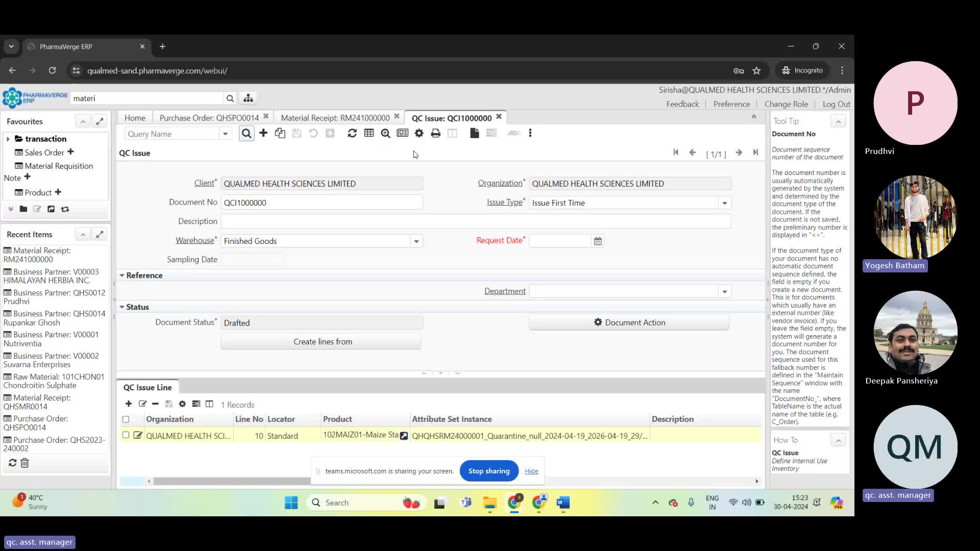The height and width of the screenshot is (551, 980).
Task: Click the global search magnifier icon
Action: coord(230,98)
